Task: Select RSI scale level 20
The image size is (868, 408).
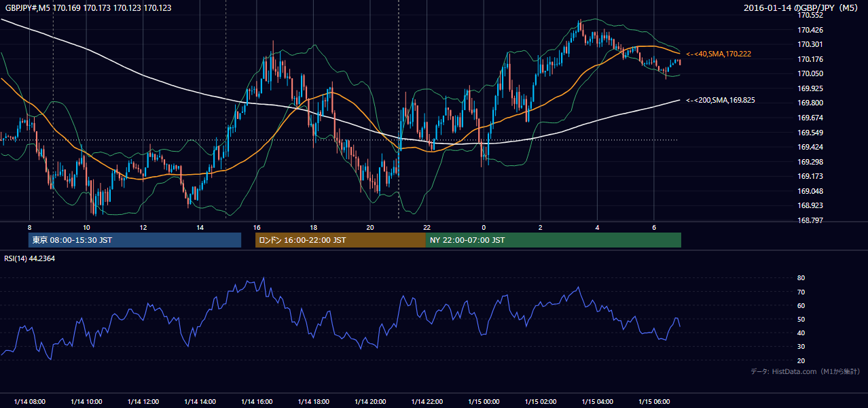Action: [801, 360]
